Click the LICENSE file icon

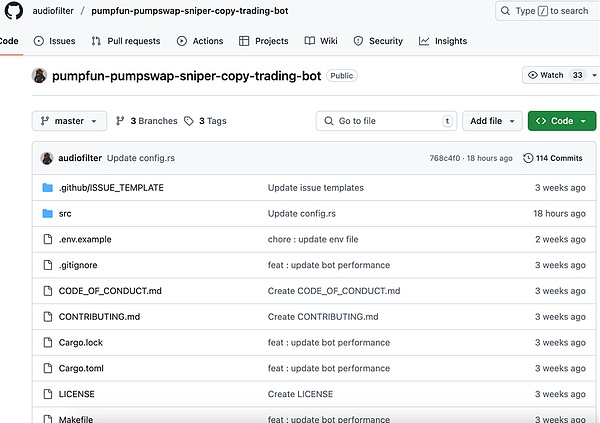(x=47, y=394)
